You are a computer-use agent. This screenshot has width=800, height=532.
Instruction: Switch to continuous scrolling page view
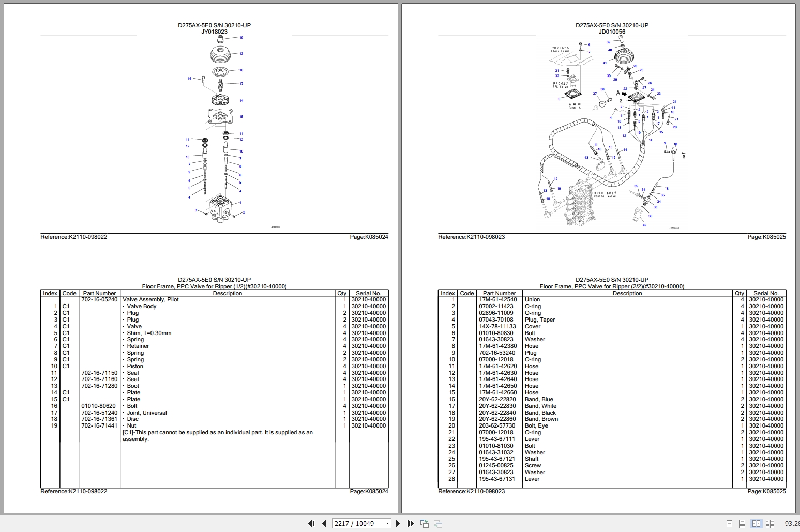pyautogui.click(x=742, y=524)
